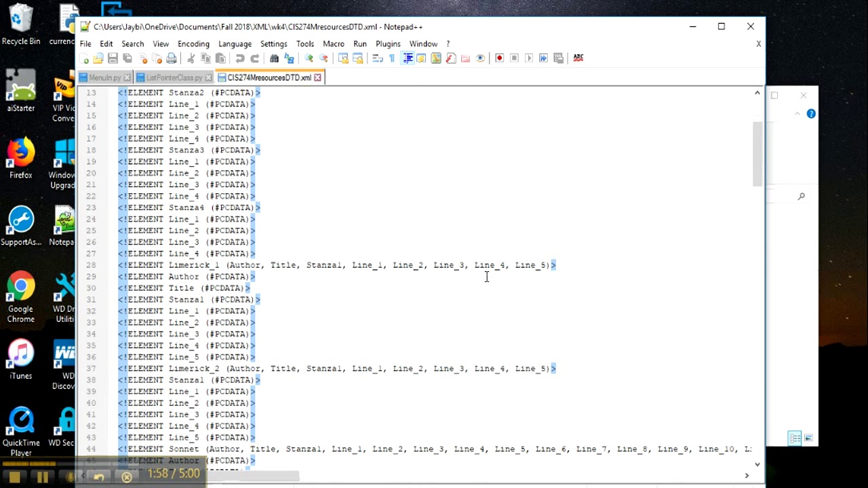868x488 pixels.
Task: Start macro recording with red dot icon
Action: 500,58
